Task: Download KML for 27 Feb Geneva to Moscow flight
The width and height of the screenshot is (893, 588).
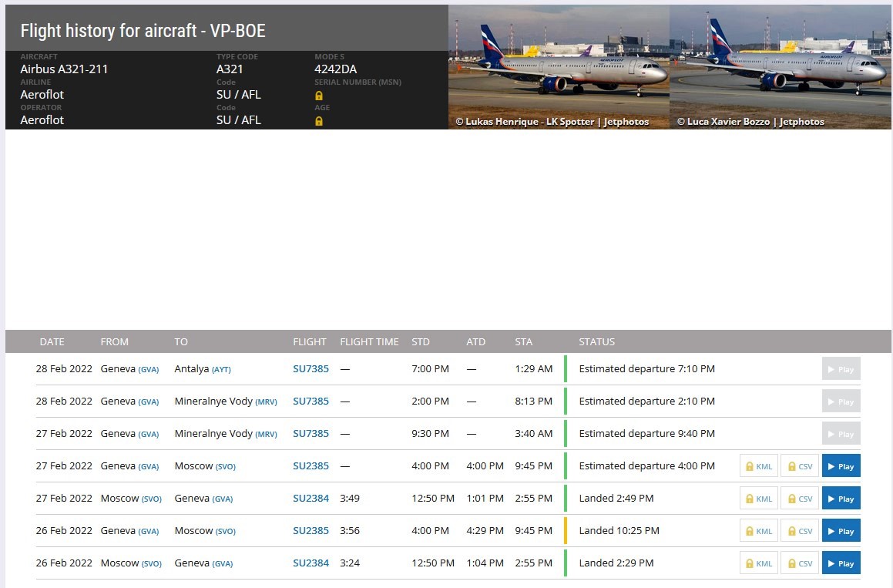Action: (x=759, y=466)
